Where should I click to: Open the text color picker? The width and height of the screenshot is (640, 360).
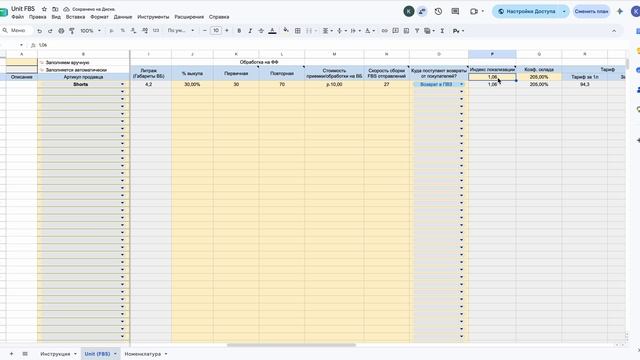coord(272,31)
